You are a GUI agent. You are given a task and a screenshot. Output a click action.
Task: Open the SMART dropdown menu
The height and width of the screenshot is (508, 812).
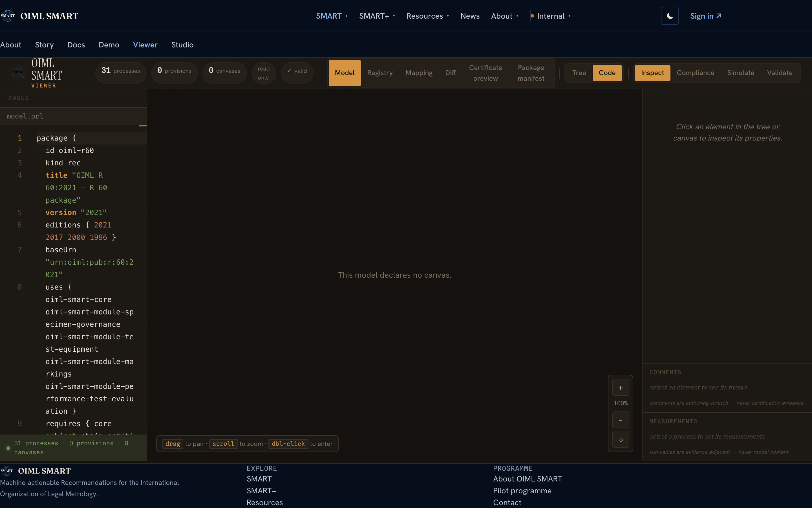pos(332,16)
